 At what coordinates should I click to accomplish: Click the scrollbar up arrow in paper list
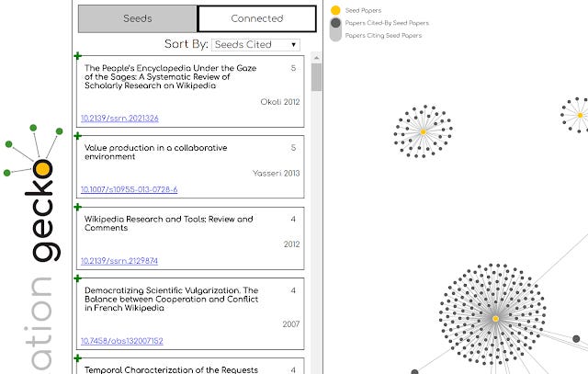316,58
